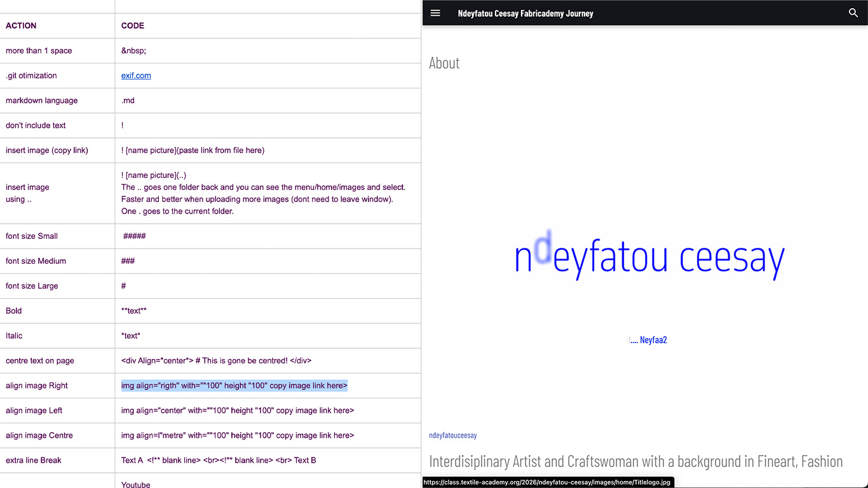The width and height of the screenshot is (868, 488).
Task: Click the Interdisiplinary Artist and Craftswoman heading
Action: point(635,461)
